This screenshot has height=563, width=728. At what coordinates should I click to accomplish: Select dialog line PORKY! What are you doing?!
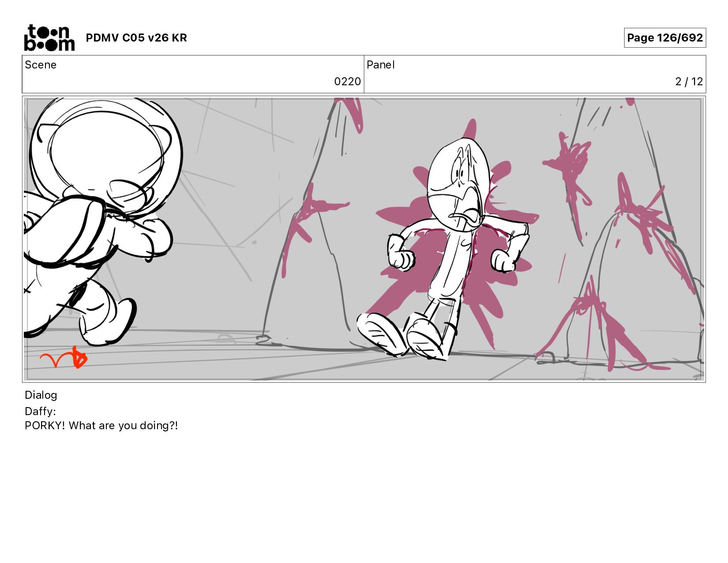pos(101,426)
